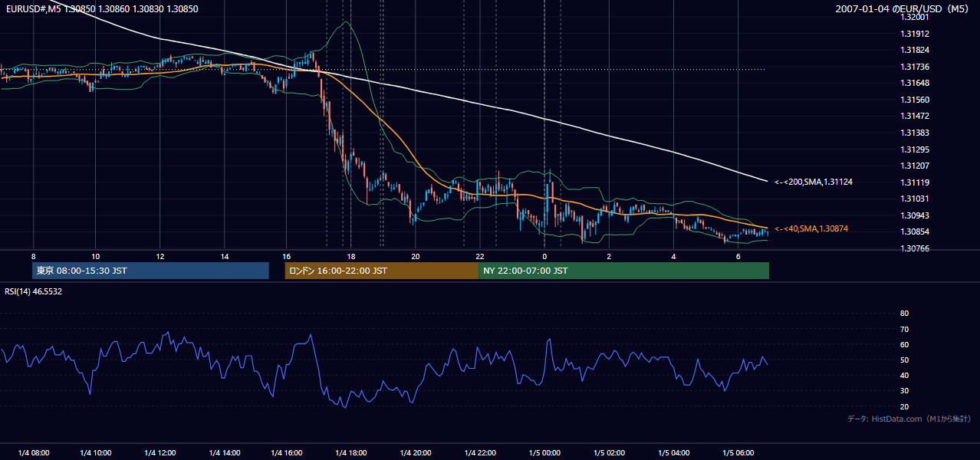Select the 東京 08:00-15:30 JST session bar
The image size is (980, 460).
[x=151, y=271]
